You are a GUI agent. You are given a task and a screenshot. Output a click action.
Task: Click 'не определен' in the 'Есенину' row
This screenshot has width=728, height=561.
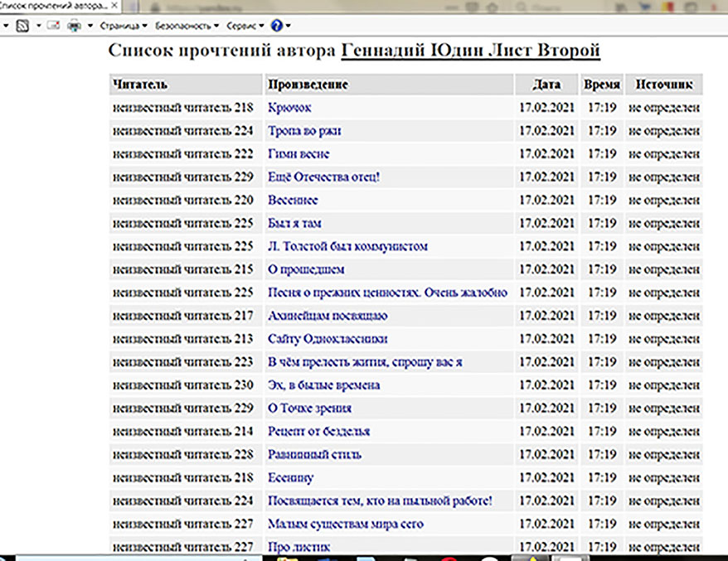pyautogui.click(x=664, y=478)
